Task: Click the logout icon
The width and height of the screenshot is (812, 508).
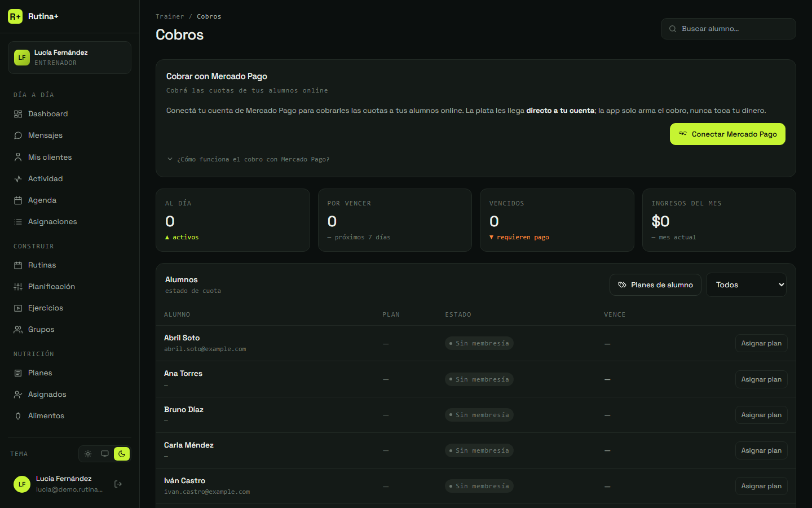Action: point(118,484)
